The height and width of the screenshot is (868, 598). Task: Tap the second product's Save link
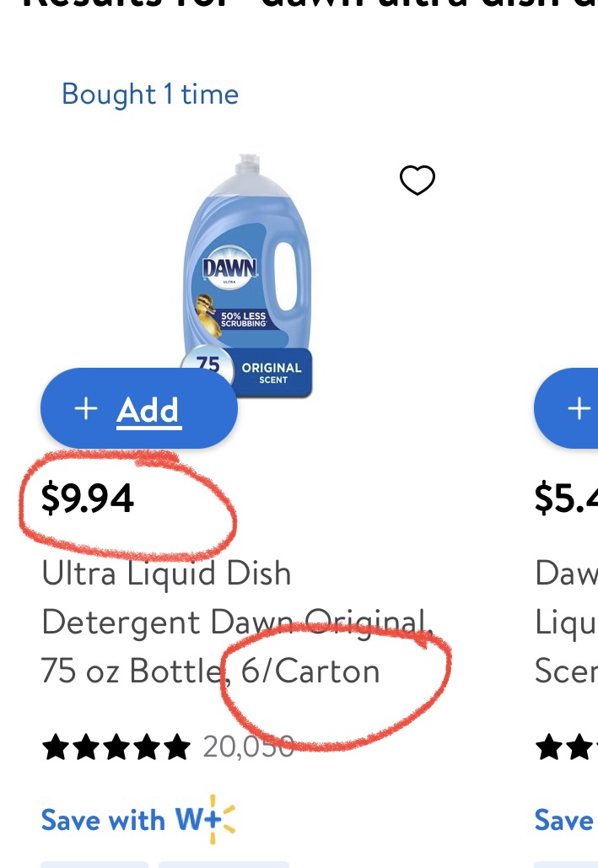563,820
